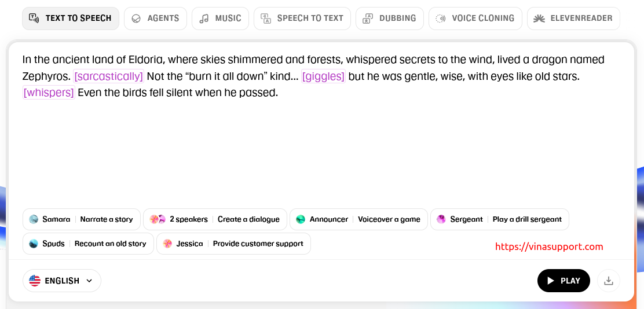Click the Announcer voice avatar icon
This screenshot has width=644, height=309.
point(301,219)
